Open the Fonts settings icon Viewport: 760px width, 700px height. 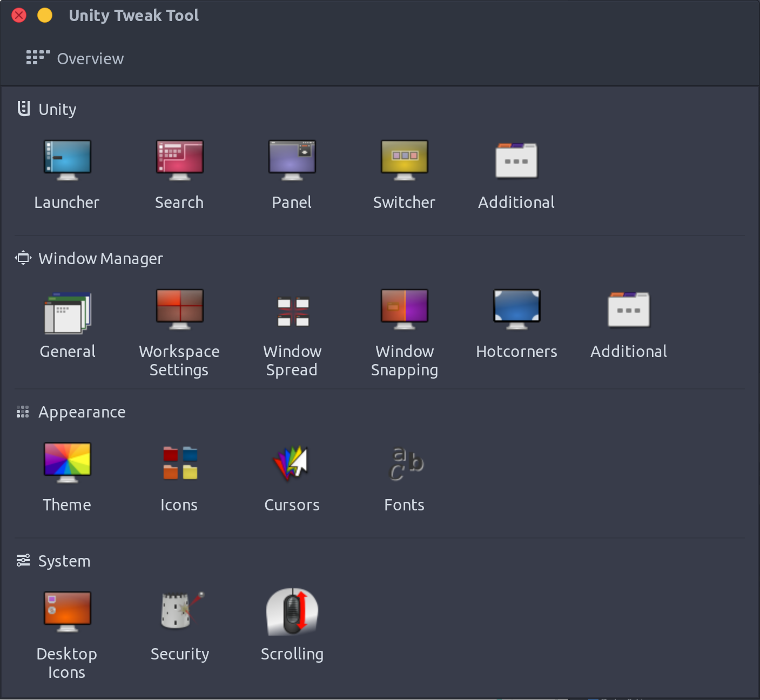point(406,463)
